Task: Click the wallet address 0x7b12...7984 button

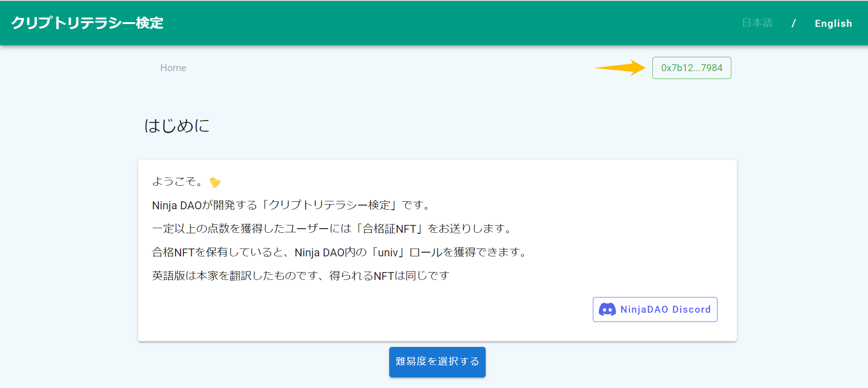Action: click(x=691, y=68)
